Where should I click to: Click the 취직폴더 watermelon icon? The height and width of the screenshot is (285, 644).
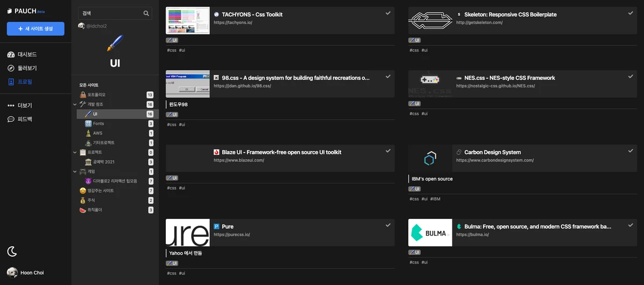[x=82, y=210]
